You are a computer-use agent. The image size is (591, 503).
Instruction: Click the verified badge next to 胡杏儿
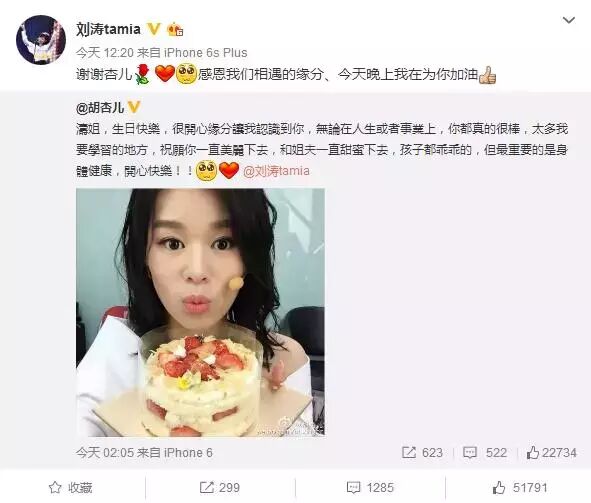(x=134, y=107)
